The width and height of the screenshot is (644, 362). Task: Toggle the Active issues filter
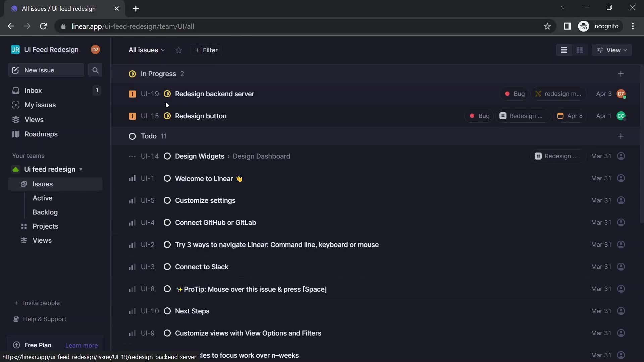tap(43, 199)
